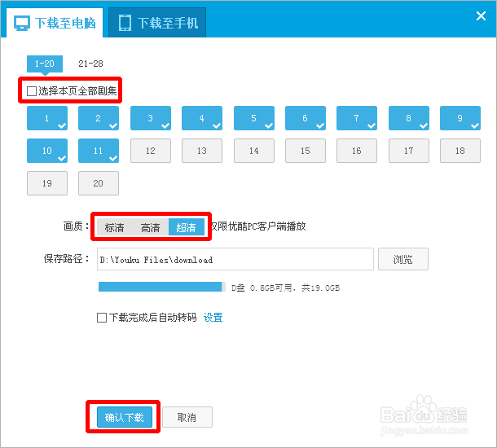Select episode 12 for download
Image resolution: width=497 pixels, height=448 pixels.
[151, 151]
